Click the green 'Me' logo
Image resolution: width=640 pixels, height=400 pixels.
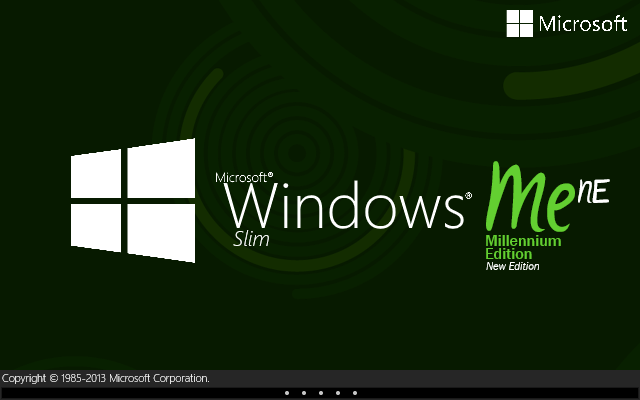pos(528,197)
